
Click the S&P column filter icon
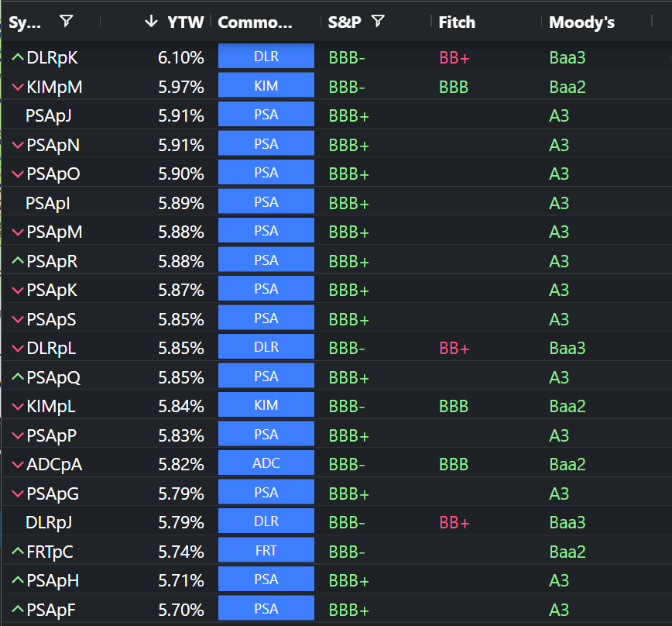[x=377, y=22]
